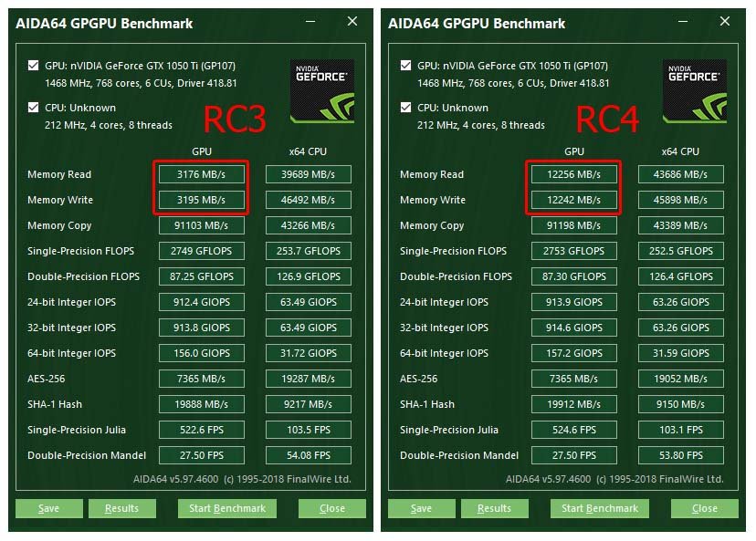Screen dimensions: 756x541
Task: Click the 156.0 GIOPS 64-bit integer result
Action: point(202,353)
